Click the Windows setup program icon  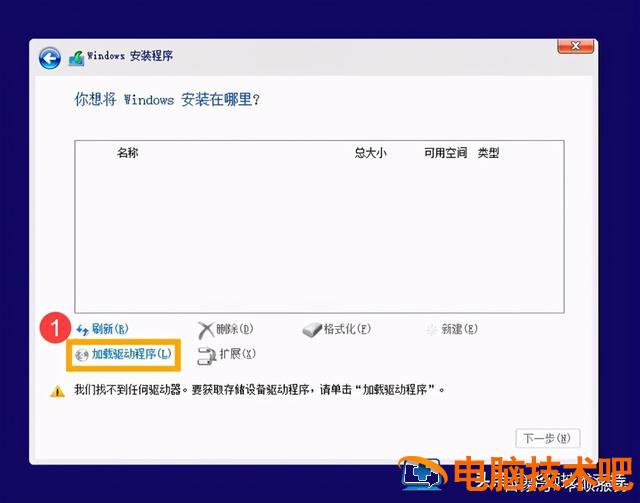76,58
